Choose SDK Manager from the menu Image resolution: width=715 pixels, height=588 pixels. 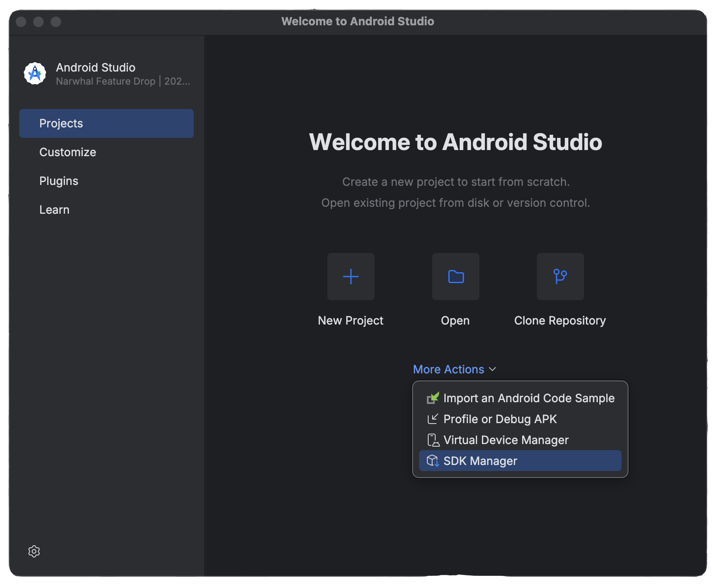520,461
